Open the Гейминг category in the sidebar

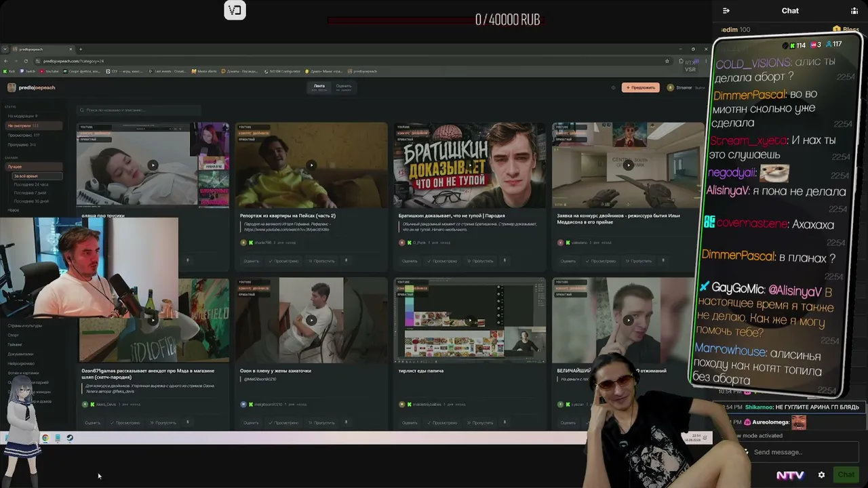click(16, 344)
